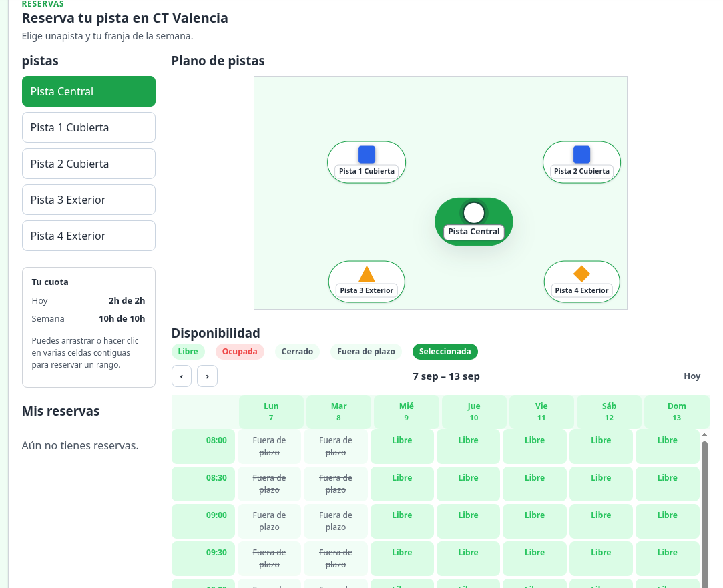
Task: Reserve the Mié 9 slot at 08:00
Action: pyautogui.click(x=402, y=447)
